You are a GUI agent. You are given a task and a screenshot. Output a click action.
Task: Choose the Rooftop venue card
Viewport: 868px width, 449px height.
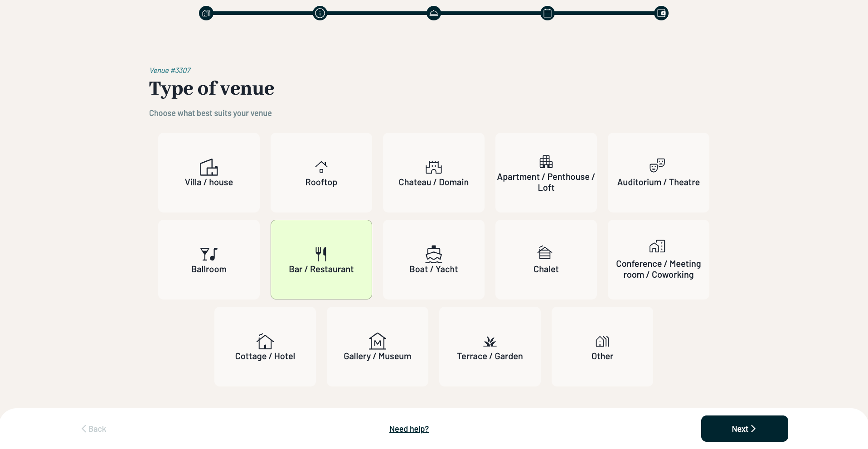[x=321, y=173]
